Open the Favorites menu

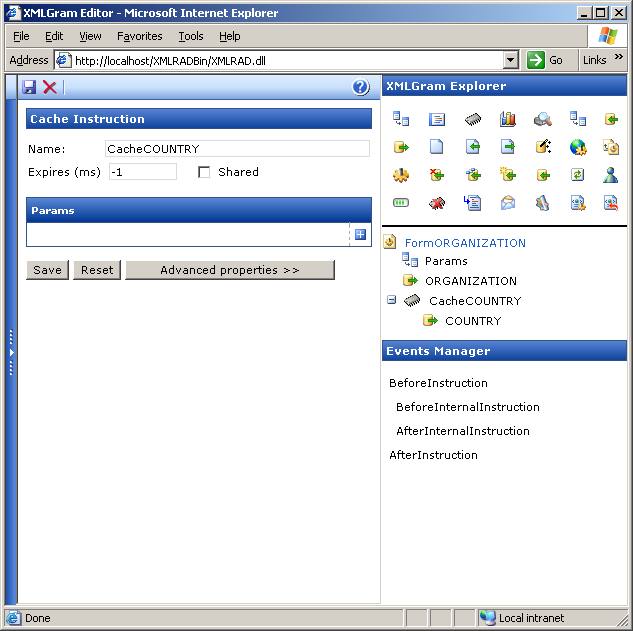tap(139, 36)
